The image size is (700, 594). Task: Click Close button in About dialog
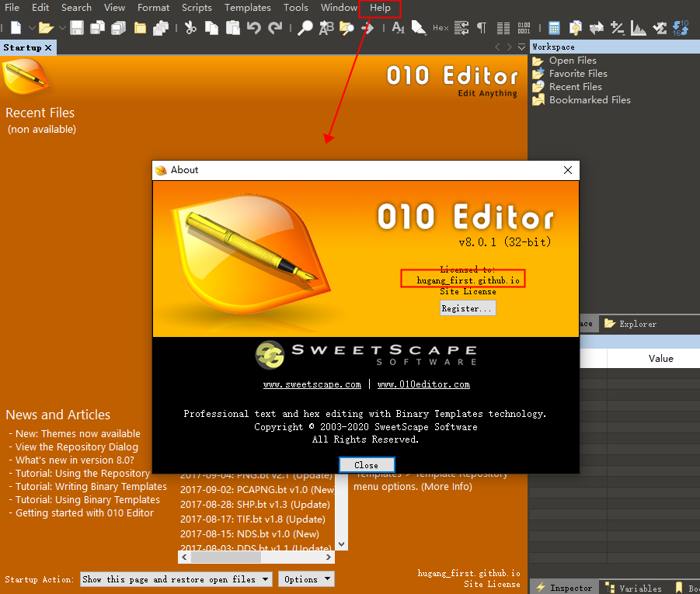[x=367, y=465]
